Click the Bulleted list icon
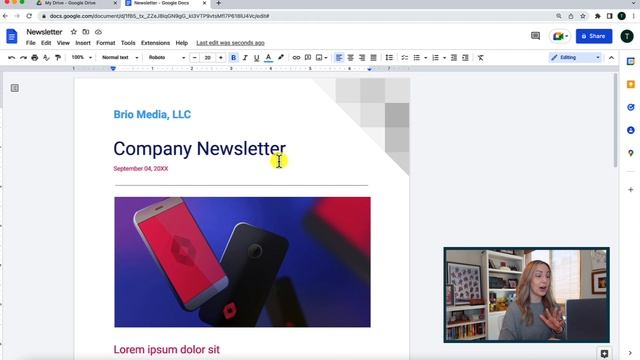 point(416,58)
